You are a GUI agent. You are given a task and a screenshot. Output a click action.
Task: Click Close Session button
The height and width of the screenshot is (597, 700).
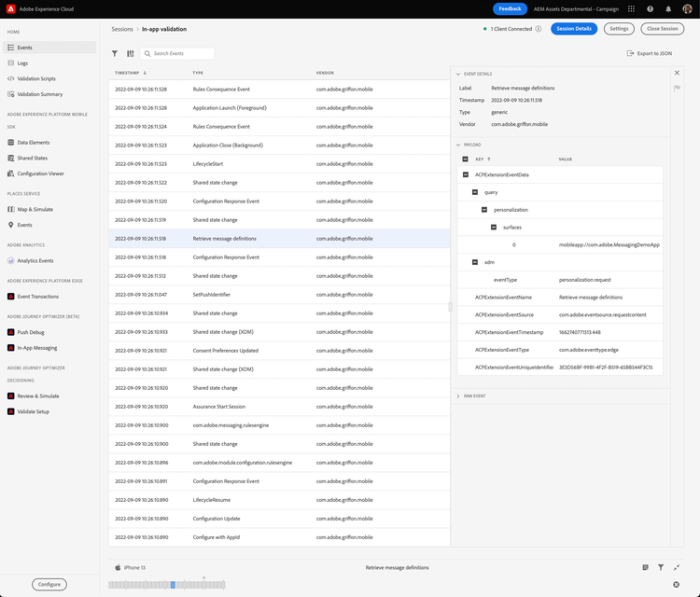click(x=662, y=29)
